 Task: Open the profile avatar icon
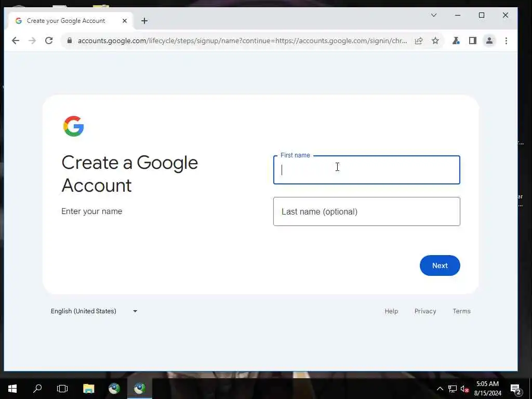[x=489, y=41]
